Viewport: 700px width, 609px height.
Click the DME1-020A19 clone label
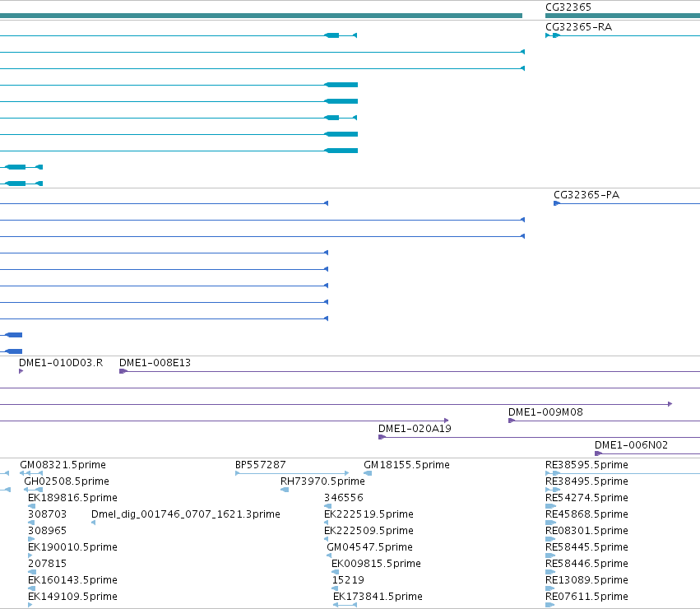click(x=415, y=429)
